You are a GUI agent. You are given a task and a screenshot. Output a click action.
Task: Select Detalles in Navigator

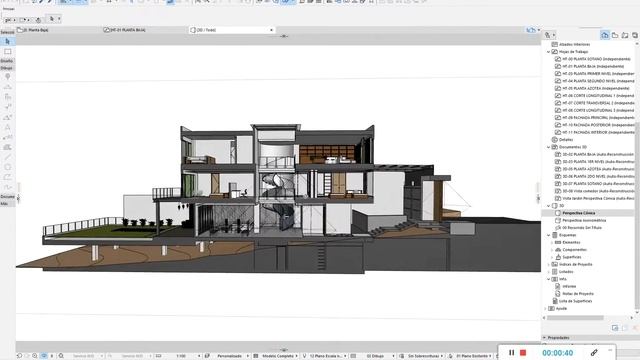tap(562, 140)
